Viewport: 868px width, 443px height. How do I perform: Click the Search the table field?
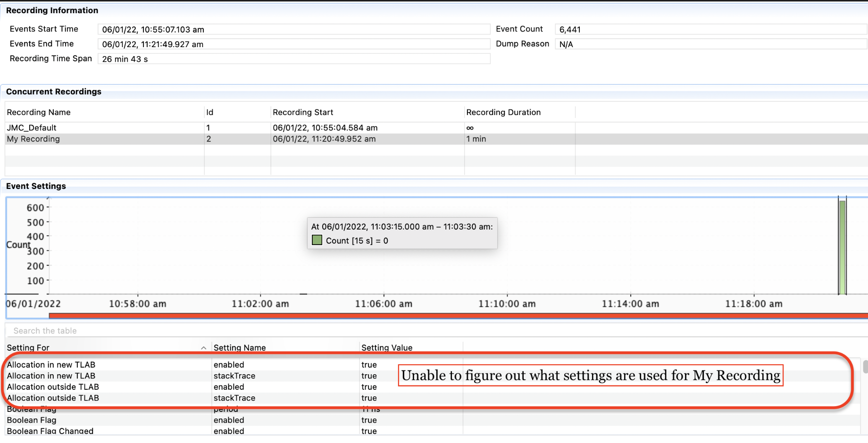pyautogui.click(x=189, y=331)
